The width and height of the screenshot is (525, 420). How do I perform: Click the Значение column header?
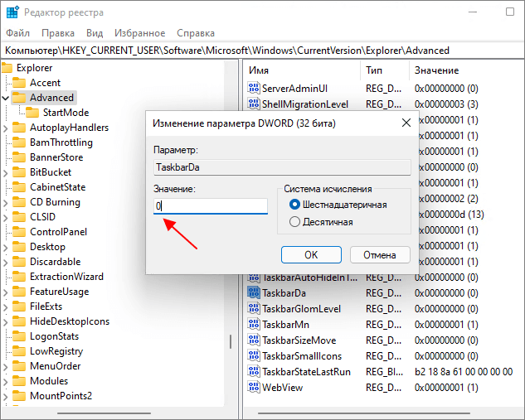pyautogui.click(x=466, y=70)
